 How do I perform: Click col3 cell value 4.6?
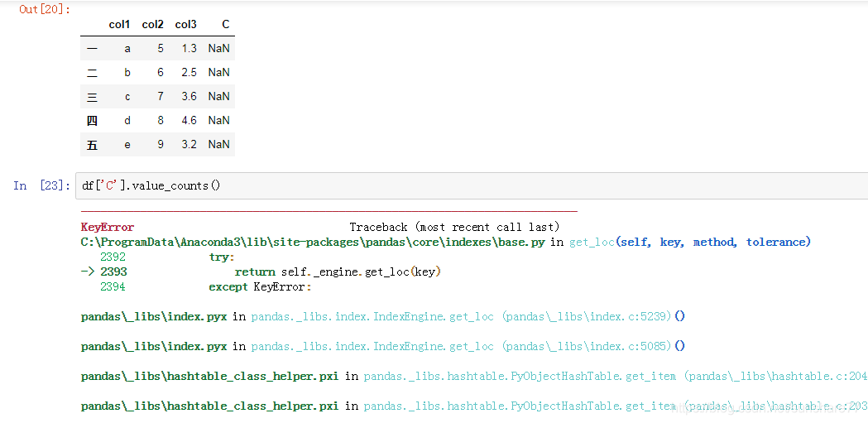tap(189, 120)
